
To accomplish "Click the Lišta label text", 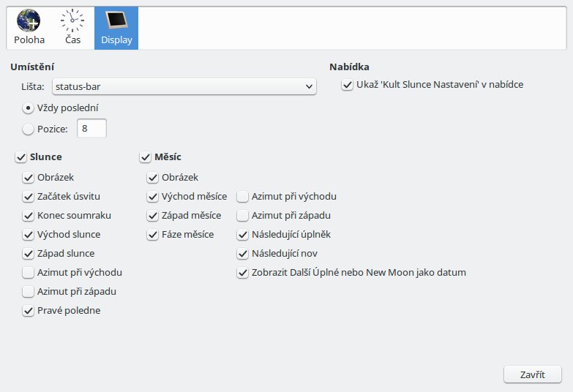I will pyautogui.click(x=32, y=86).
